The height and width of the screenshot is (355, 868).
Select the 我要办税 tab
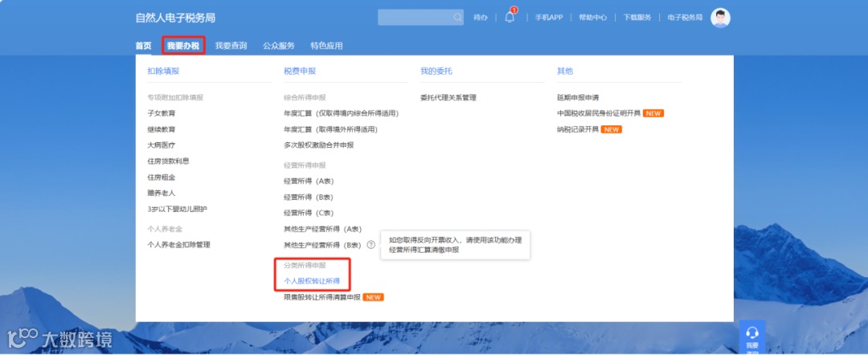pos(183,46)
